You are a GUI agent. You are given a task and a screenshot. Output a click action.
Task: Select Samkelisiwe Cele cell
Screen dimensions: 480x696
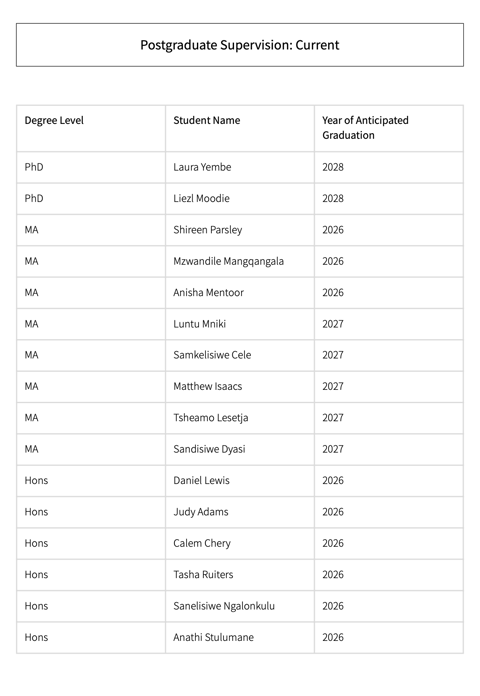tap(212, 355)
